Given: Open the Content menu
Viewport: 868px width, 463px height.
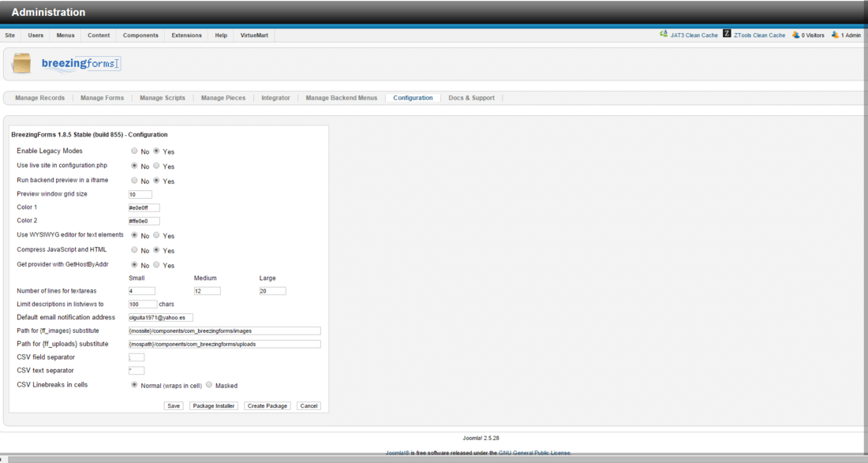Looking at the screenshot, I should [99, 35].
